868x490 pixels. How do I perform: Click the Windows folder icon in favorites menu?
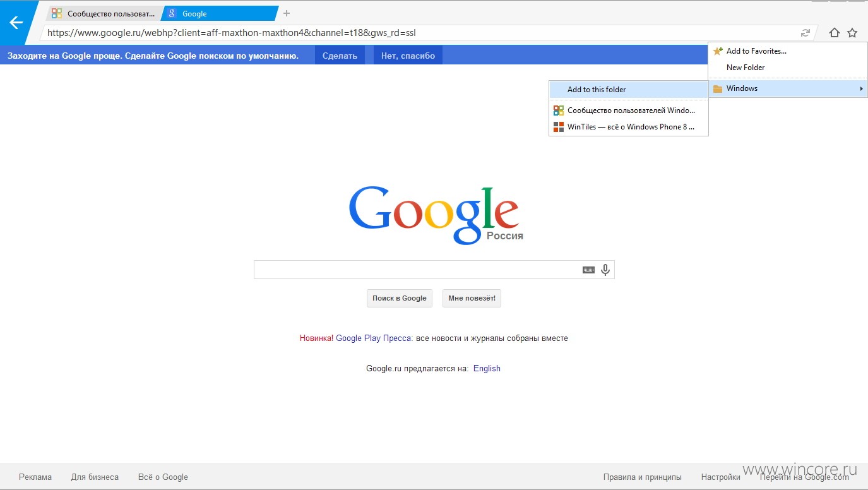tap(718, 88)
